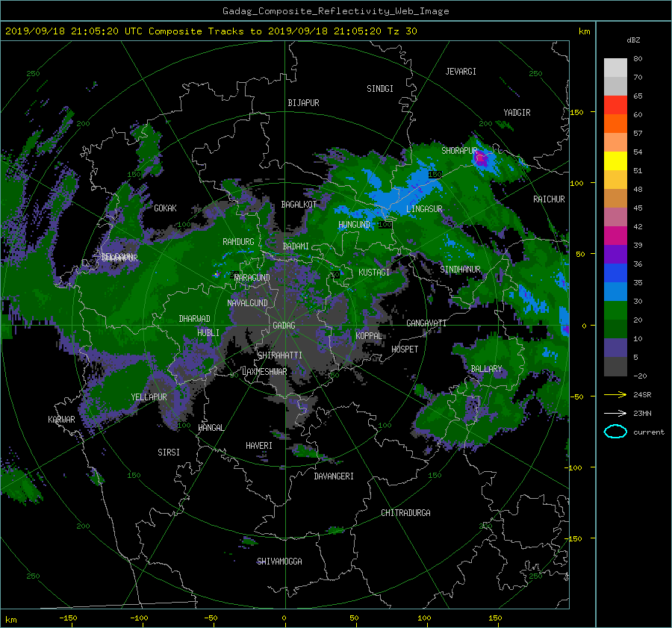Click the UTC timestamp header text
Image resolution: width=672 pixels, height=628 pixels.
coord(211,31)
